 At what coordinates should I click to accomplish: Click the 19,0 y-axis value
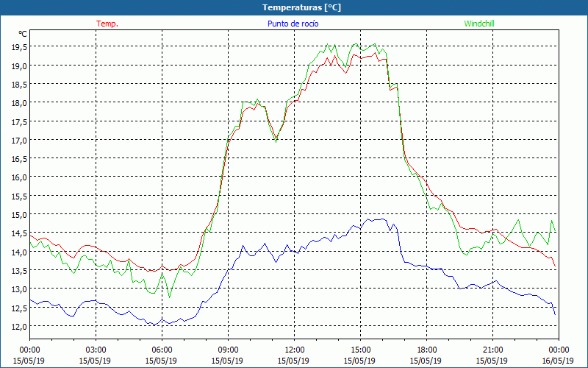[x=20, y=66]
